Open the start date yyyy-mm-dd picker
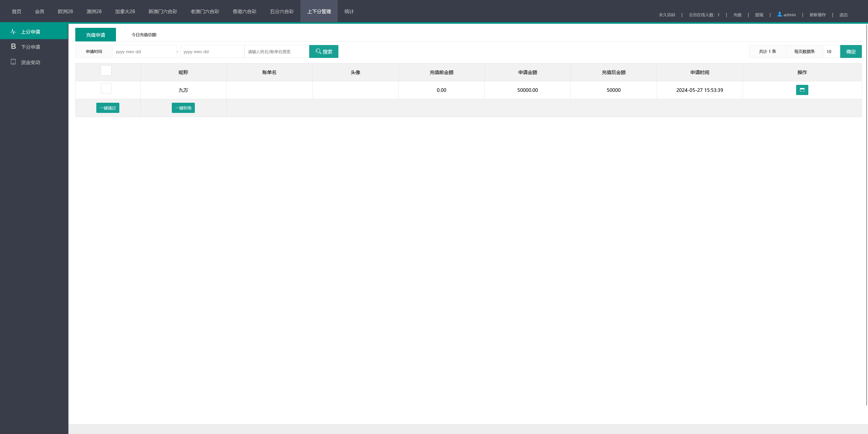 [144, 52]
